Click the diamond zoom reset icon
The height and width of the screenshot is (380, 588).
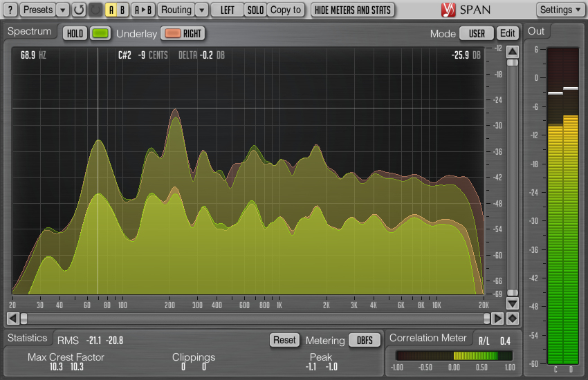click(513, 319)
